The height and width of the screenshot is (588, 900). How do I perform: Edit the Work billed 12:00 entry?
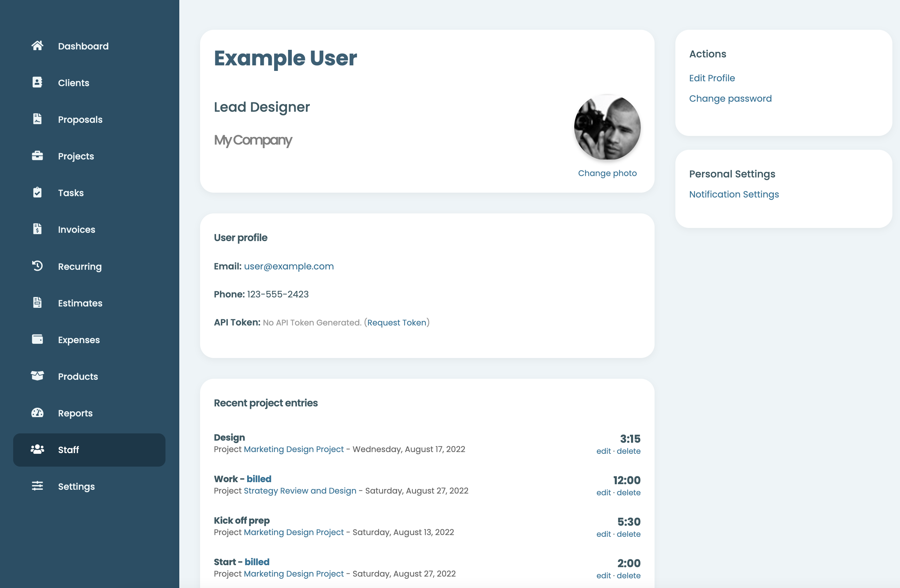pos(603,493)
